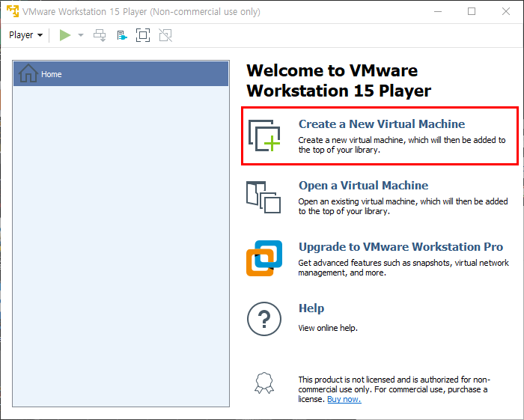Click the Unity mode toolbar icon
Image resolution: width=524 pixels, height=420 pixels.
coord(165,35)
